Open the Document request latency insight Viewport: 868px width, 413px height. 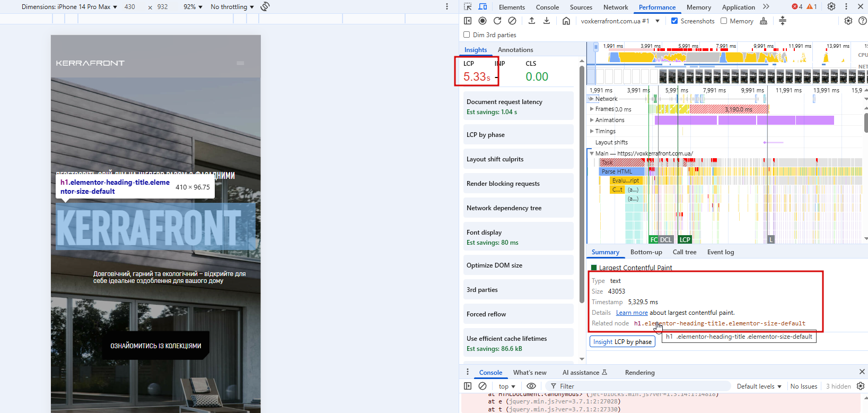pos(519,106)
